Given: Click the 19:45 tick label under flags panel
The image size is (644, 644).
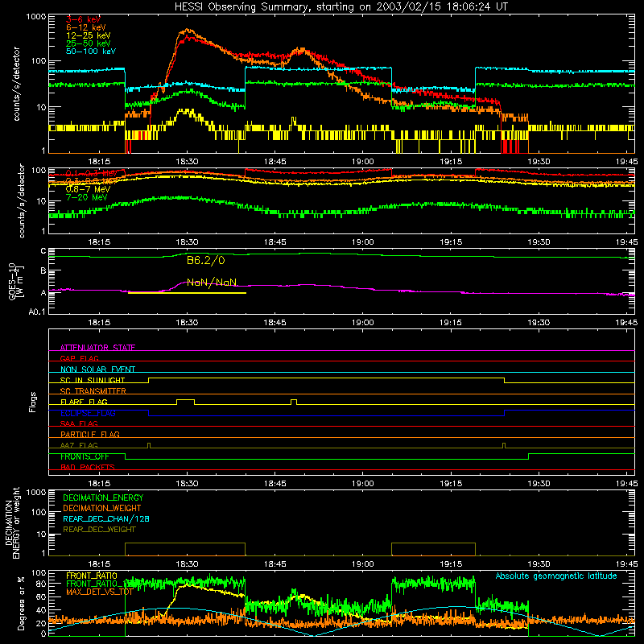Looking at the screenshot, I should click(627, 484).
